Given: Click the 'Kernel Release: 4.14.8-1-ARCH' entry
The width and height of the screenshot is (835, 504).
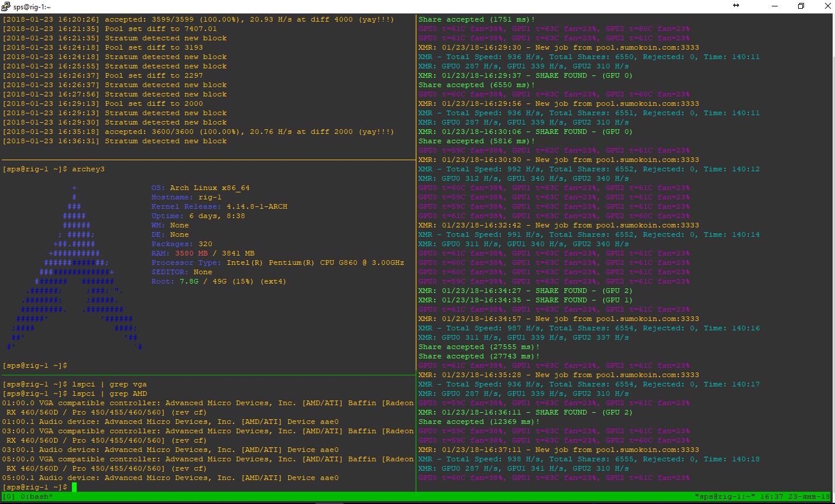Looking at the screenshot, I should pyautogui.click(x=219, y=206).
